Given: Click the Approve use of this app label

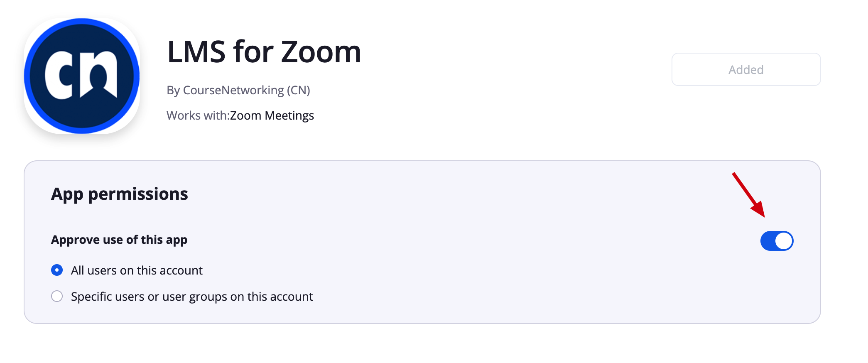Looking at the screenshot, I should (x=119, y=240).
